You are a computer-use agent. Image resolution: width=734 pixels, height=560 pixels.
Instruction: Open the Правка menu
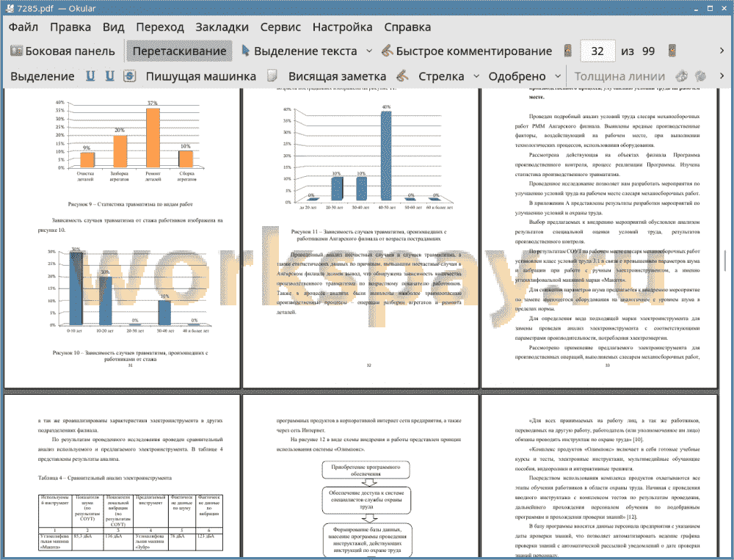click(70, 27)
